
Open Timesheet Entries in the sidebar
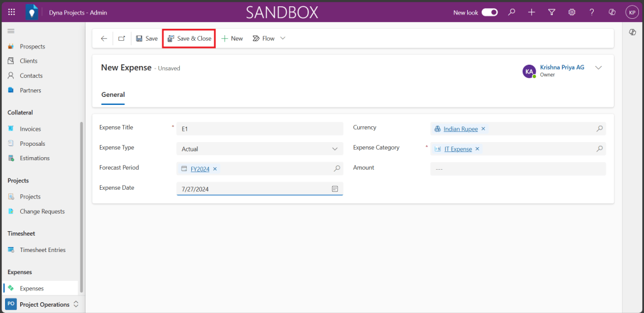[x=42, y=250]
